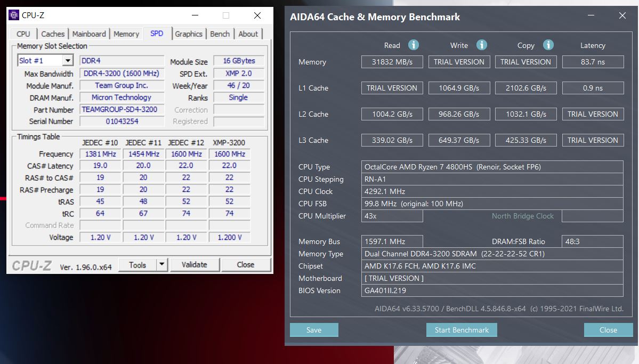This screenshot has width=639, height=364.
Task: Open the Graphics tab in CPU-Z
Action: [189, 34]
